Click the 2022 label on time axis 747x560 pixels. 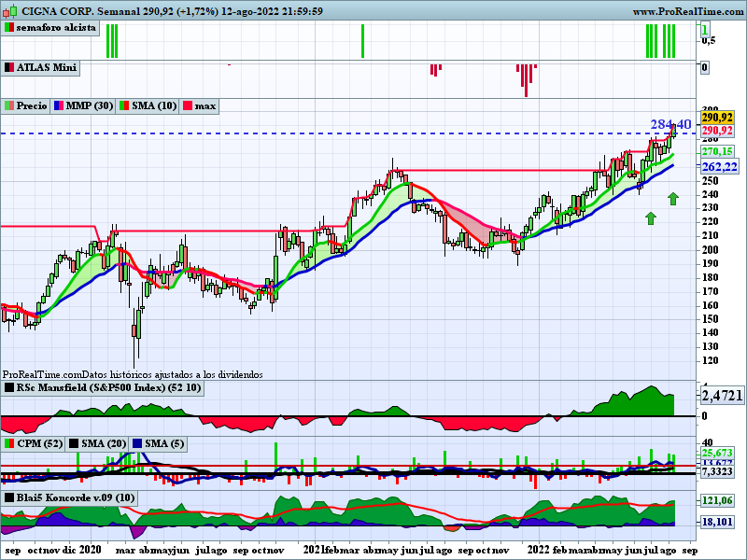point(539,550)
